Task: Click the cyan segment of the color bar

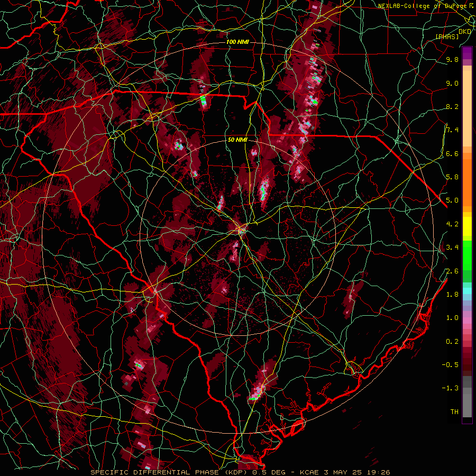Action: tap(467, 290)
